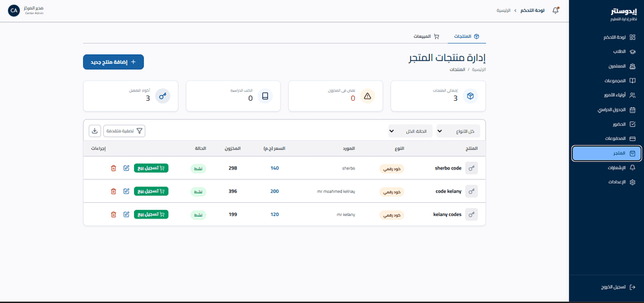Click the sherbo code product name

pyautogui.click(x=448, y=168)
